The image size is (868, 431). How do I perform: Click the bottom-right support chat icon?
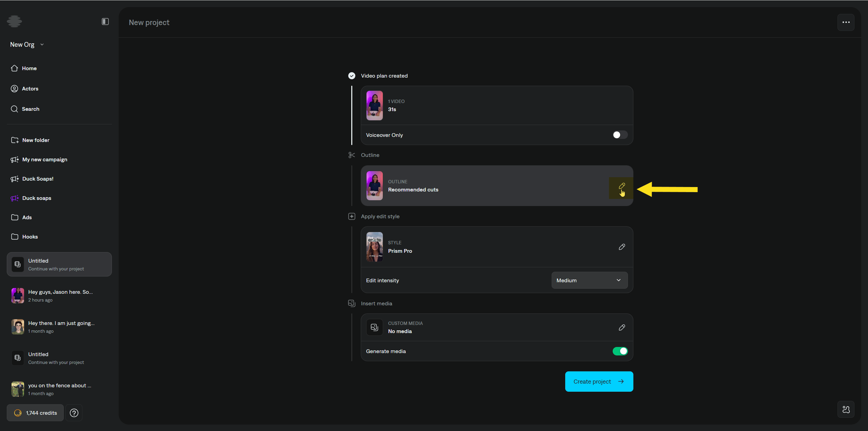(x=846, y=410)
